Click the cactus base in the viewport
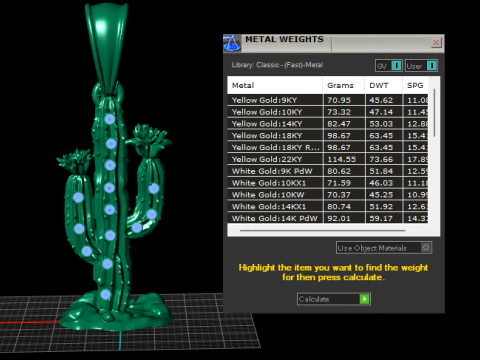The height and width of the screenshot is (360, 480). [117, 313]
